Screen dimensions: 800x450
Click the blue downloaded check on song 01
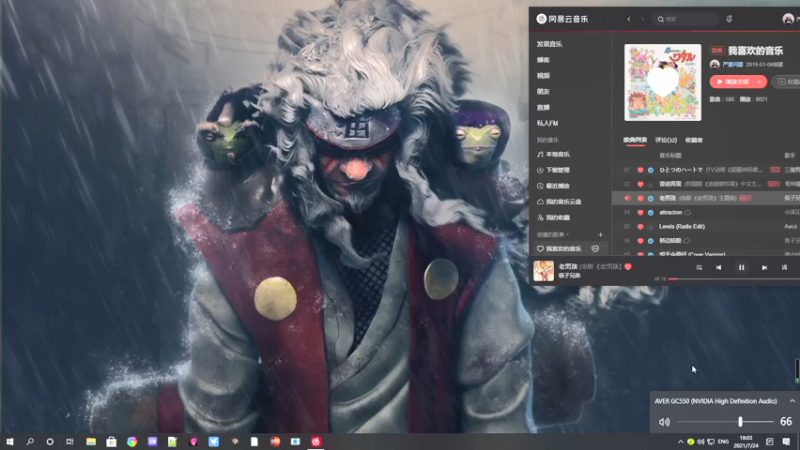(651, 170)
